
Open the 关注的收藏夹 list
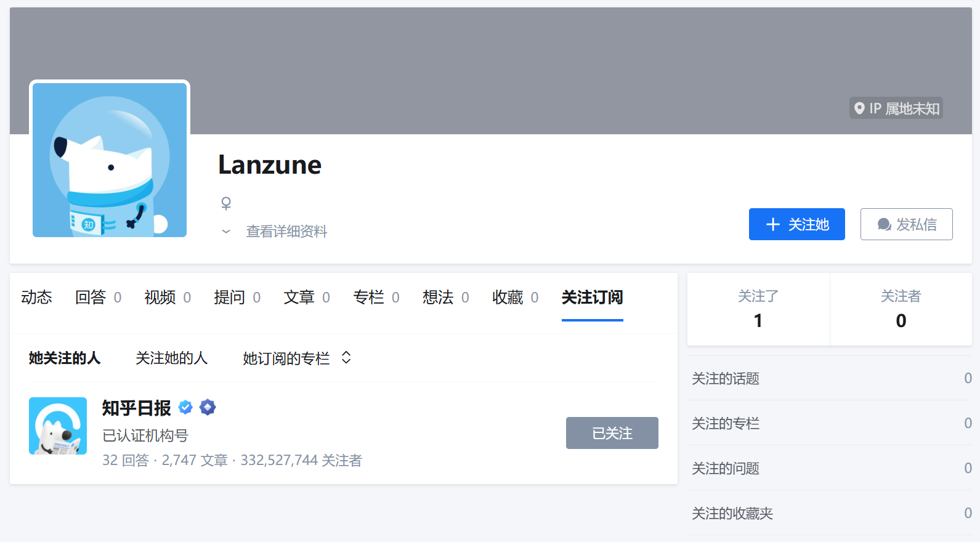tap(732, 513)
